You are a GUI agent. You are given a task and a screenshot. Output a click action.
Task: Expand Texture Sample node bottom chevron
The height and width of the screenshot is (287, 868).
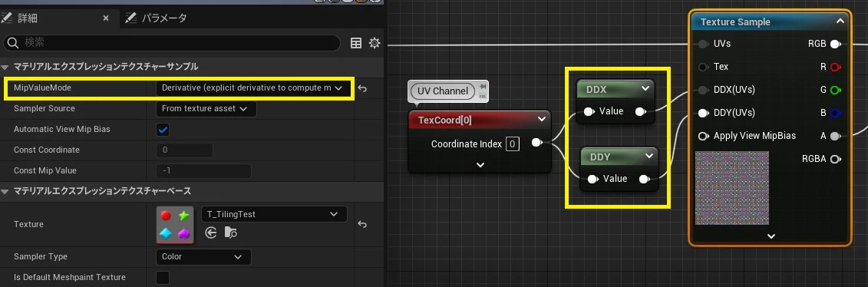(771, 236)
